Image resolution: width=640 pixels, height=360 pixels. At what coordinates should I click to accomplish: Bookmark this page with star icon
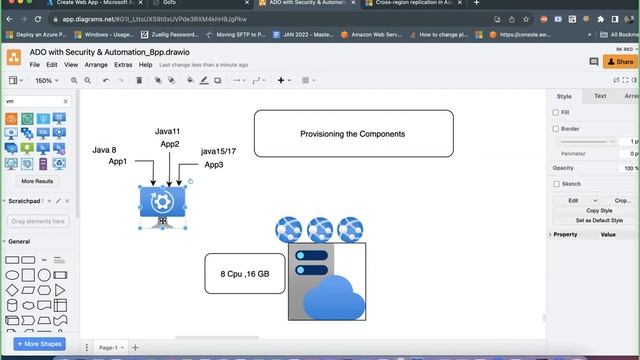[x=526, y=19]
